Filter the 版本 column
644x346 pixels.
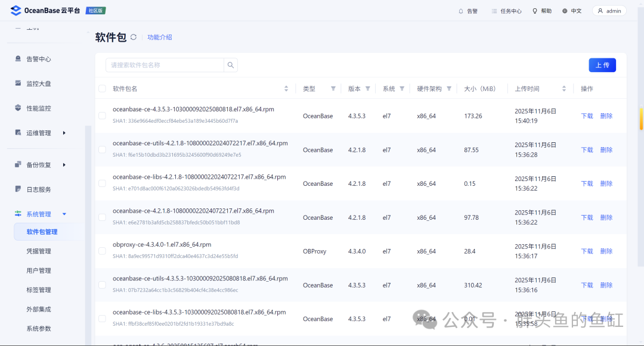[x=367, y=89]
